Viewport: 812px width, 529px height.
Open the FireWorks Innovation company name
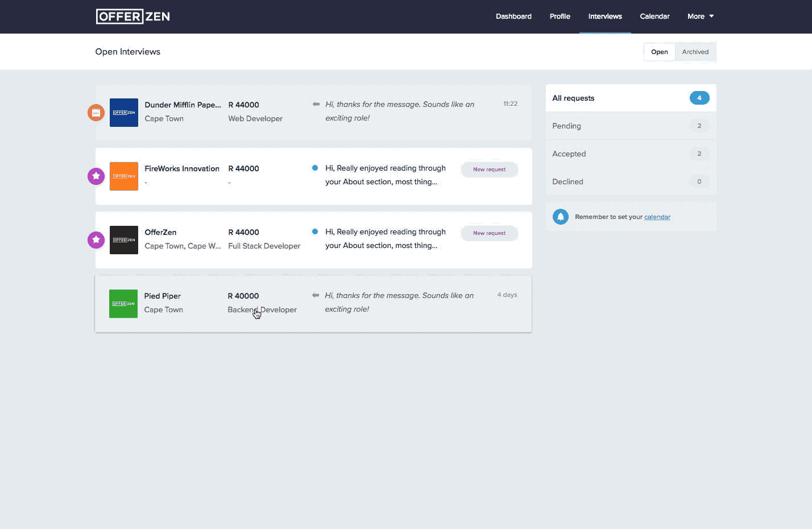[x=182, y=168]
